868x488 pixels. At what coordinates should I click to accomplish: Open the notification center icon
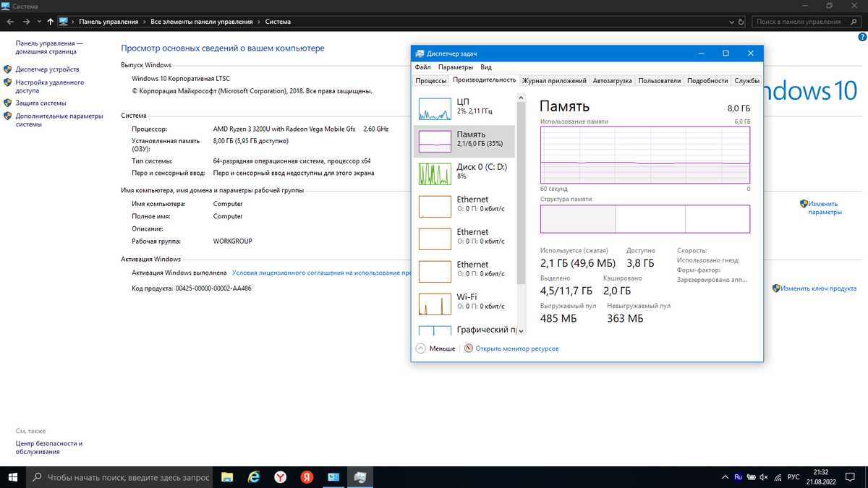851,477
